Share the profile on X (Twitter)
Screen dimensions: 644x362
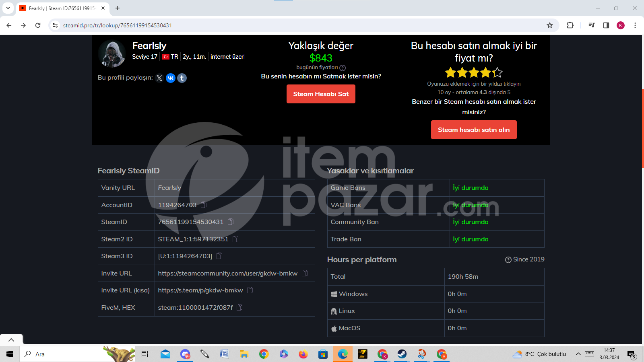coord(159,78)
